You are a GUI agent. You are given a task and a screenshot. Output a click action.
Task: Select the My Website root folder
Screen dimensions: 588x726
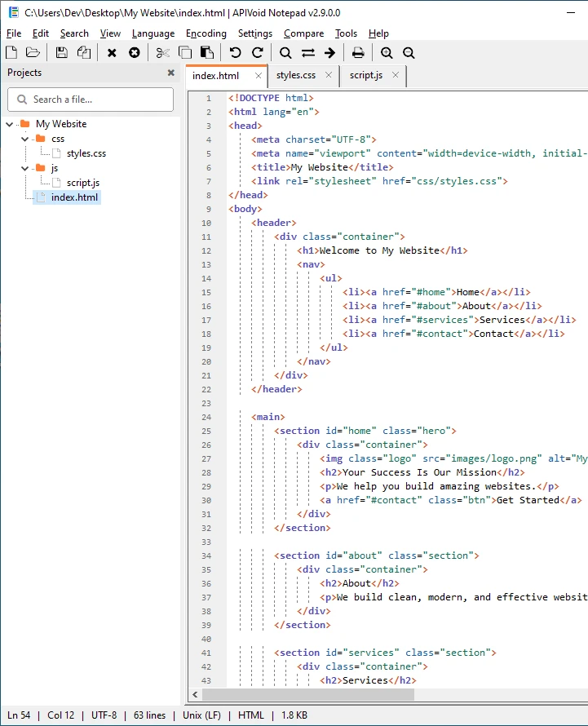pos(61,124)
